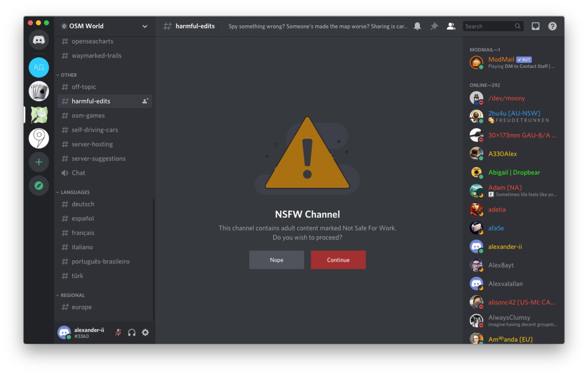Show pinned messages

(434, 26)
